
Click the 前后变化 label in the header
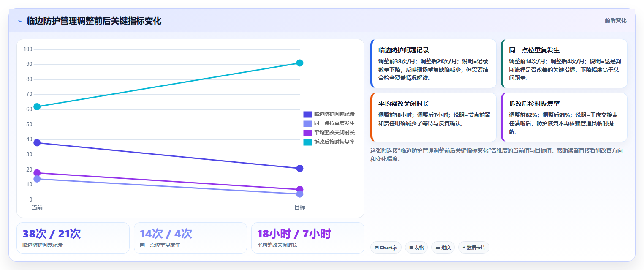click(615, 20)
